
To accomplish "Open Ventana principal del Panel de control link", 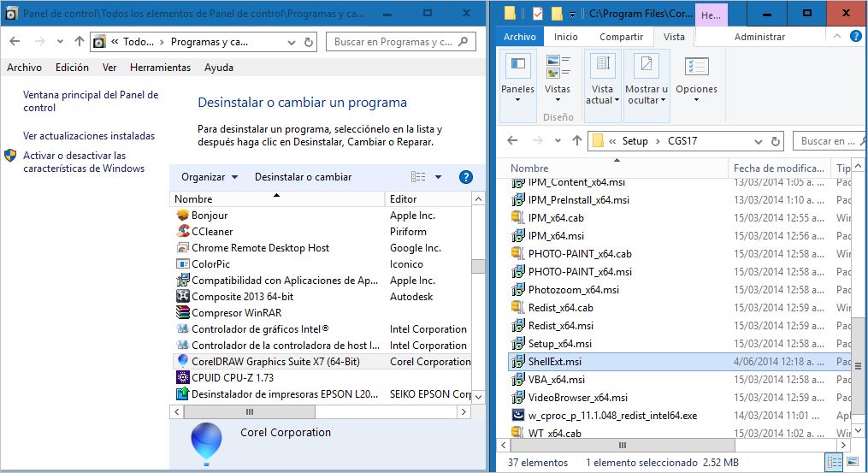I will [x=91, y=101].
